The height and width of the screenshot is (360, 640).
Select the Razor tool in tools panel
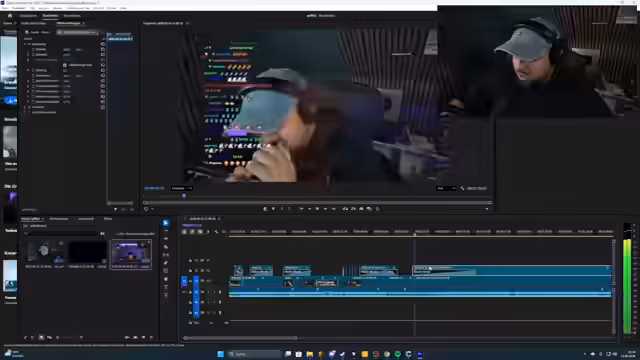click(x=166, y=247)
